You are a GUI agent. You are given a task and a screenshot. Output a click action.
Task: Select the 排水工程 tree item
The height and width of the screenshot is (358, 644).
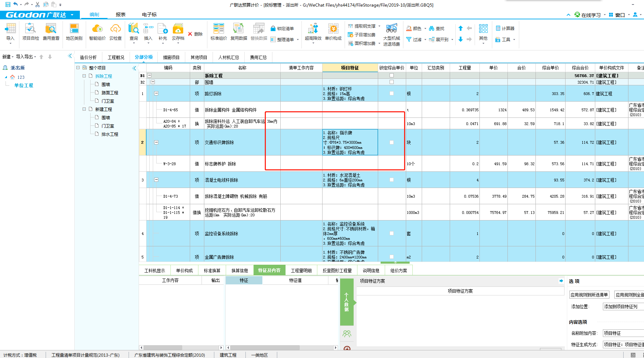pos(110,134)
